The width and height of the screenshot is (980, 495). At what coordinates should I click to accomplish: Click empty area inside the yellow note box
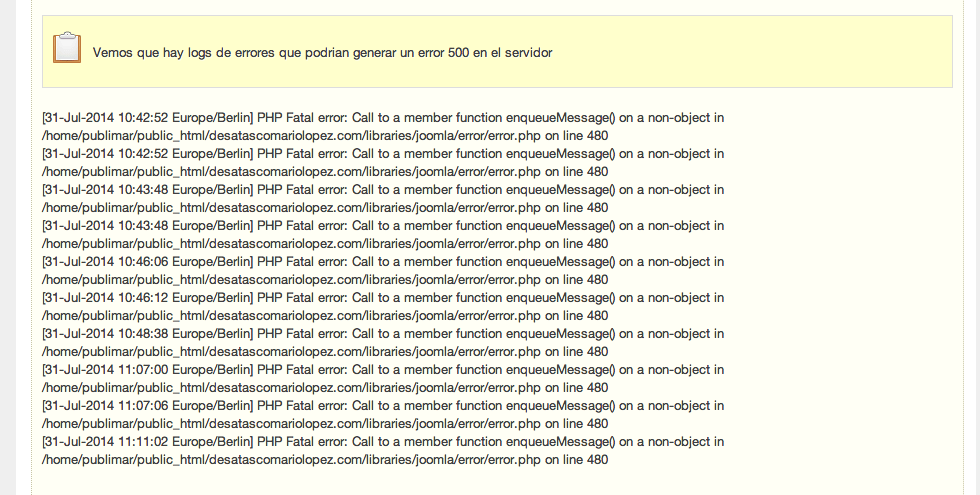coord(750,52)
